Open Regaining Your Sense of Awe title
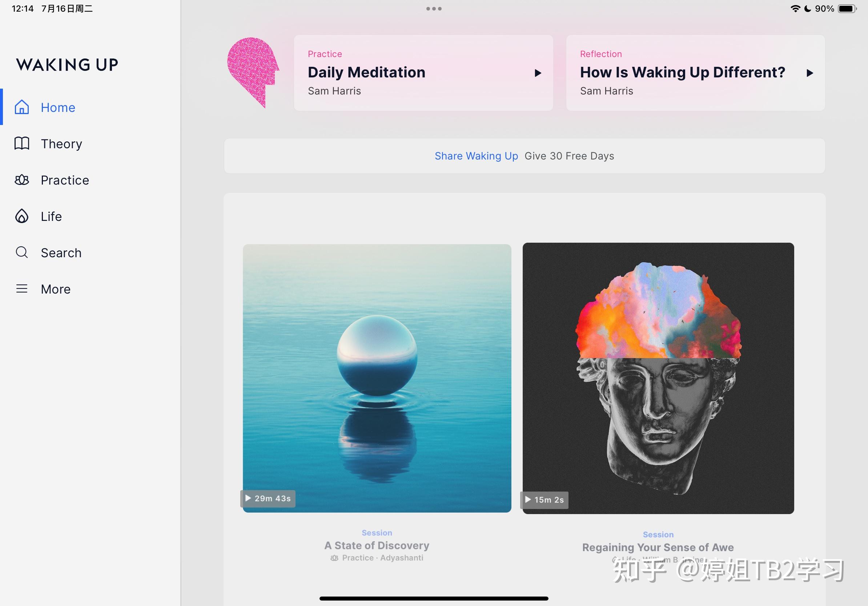Viewport: 868px width, 606px height. point(658,547)
